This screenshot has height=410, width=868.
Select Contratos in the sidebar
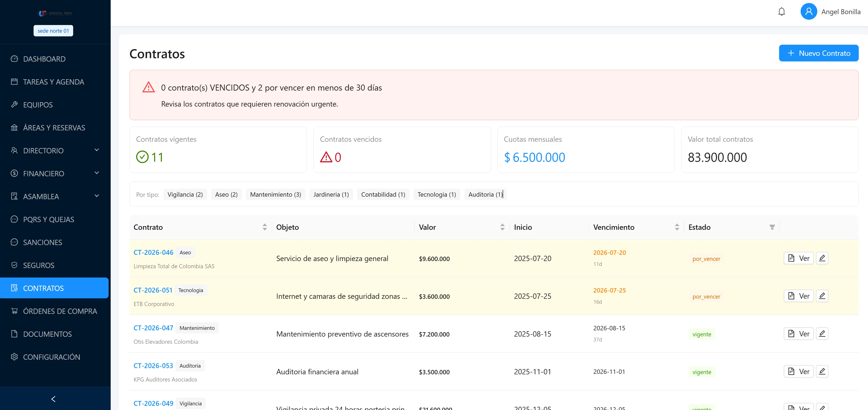[54, 288]
